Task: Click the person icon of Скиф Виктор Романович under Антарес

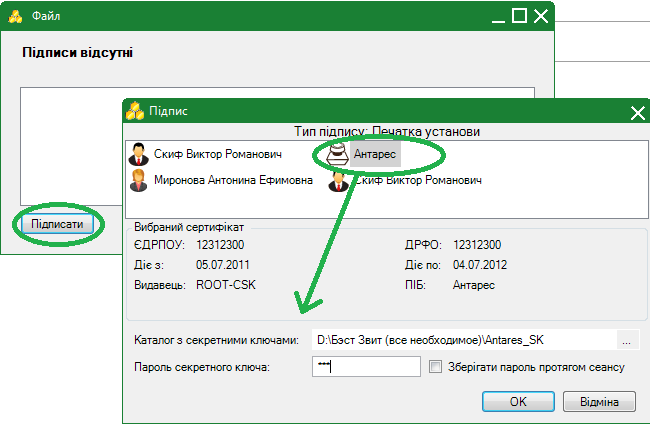Action: pos(337,181)
